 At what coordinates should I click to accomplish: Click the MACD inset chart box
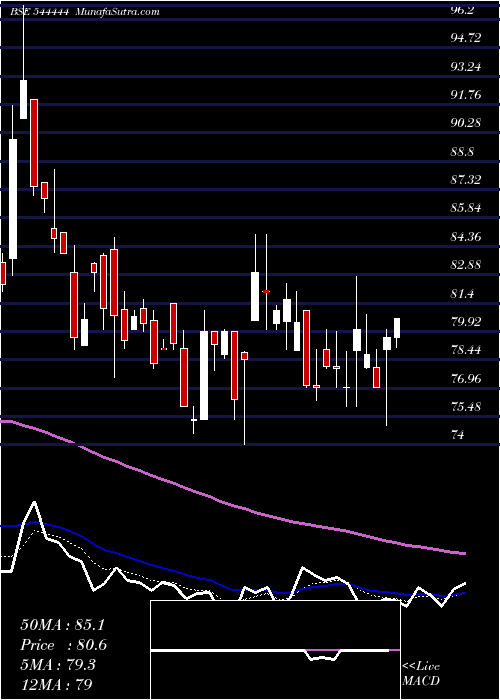(275, 650)
